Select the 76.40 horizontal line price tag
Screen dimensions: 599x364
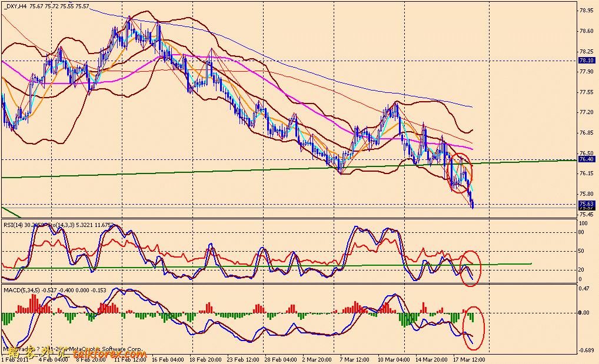pos(587,159)
